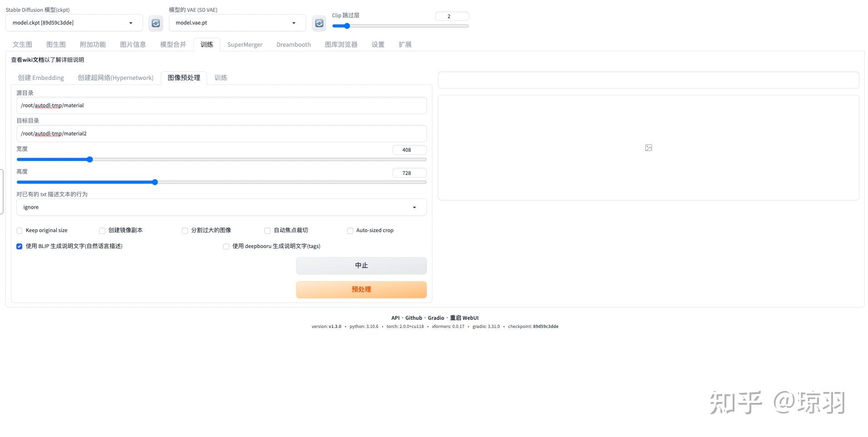Screen dimensions: 868x437
Task: Adjust the Clip 跳过层 slider
Action: coord(400,26)
